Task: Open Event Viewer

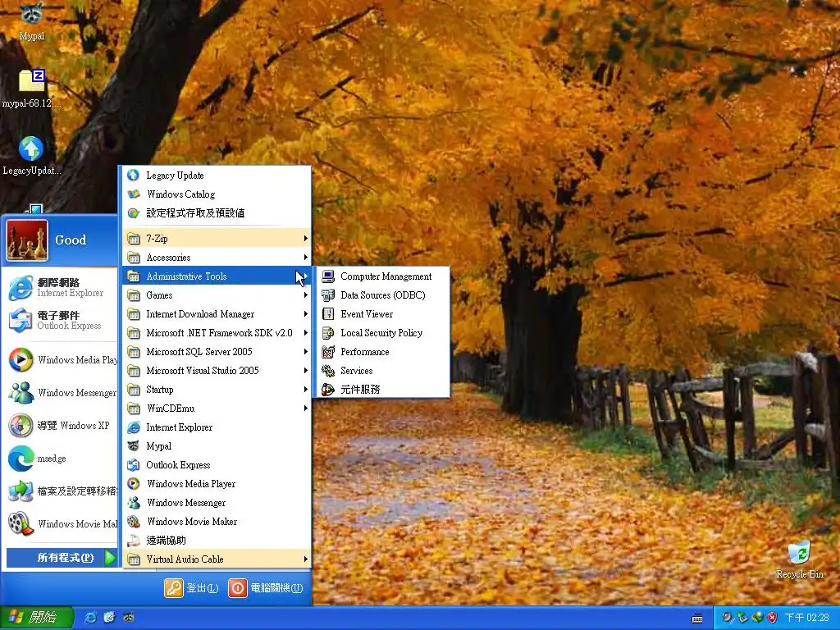Action: point(383,314)
